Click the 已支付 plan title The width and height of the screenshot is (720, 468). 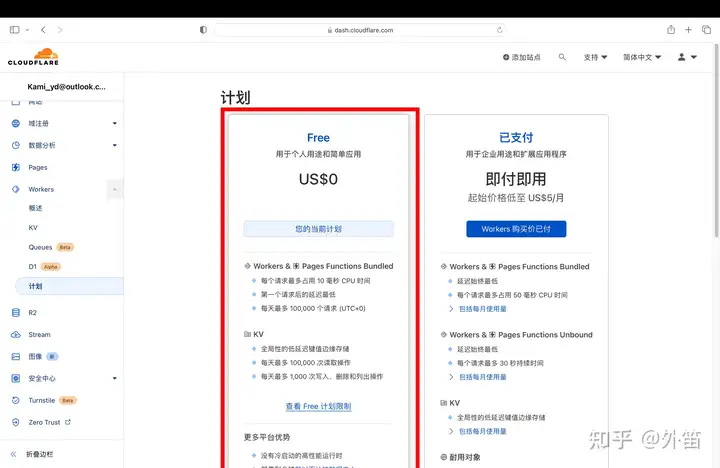pyautogui.click(x=516, y=138)
